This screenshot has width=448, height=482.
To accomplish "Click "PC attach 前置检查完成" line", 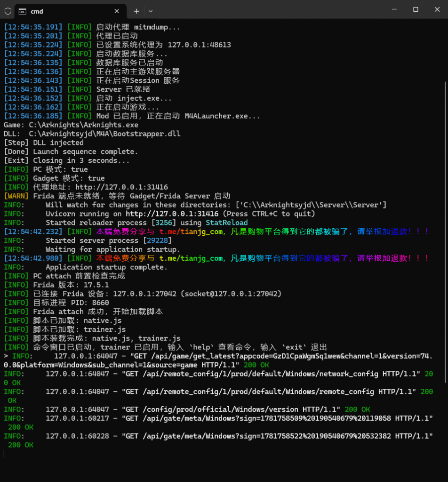I will coord(64,276).
